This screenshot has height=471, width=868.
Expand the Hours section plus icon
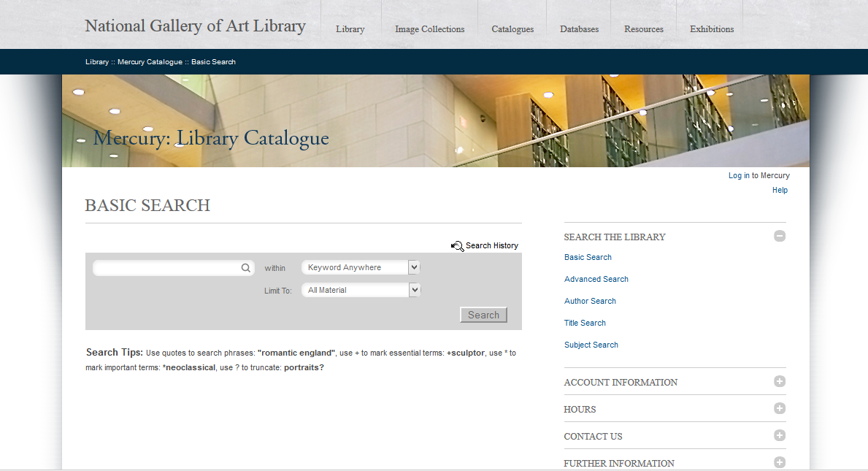click(x=780, y=408)
